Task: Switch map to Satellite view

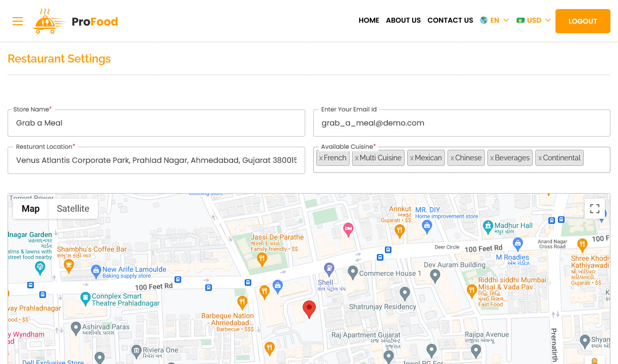Action: 73,209
